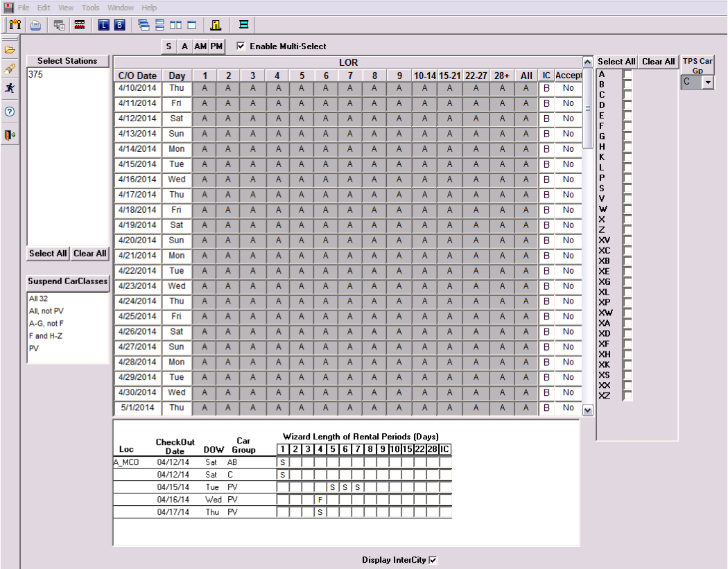The height and width of the screenshot is (569, 728).
Task: Open the Help menu
Action: (x=149, y=8)
